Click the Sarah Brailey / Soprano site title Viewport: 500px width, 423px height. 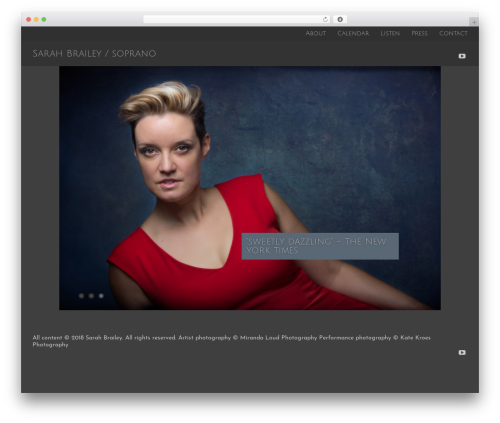pos(94,54)
